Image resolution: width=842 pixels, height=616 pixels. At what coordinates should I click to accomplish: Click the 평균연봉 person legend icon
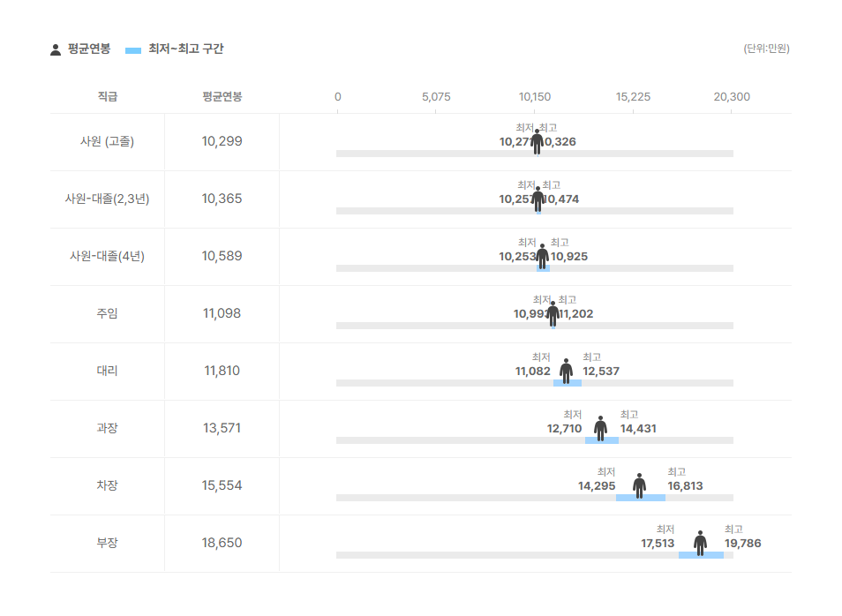click(56, 50)
